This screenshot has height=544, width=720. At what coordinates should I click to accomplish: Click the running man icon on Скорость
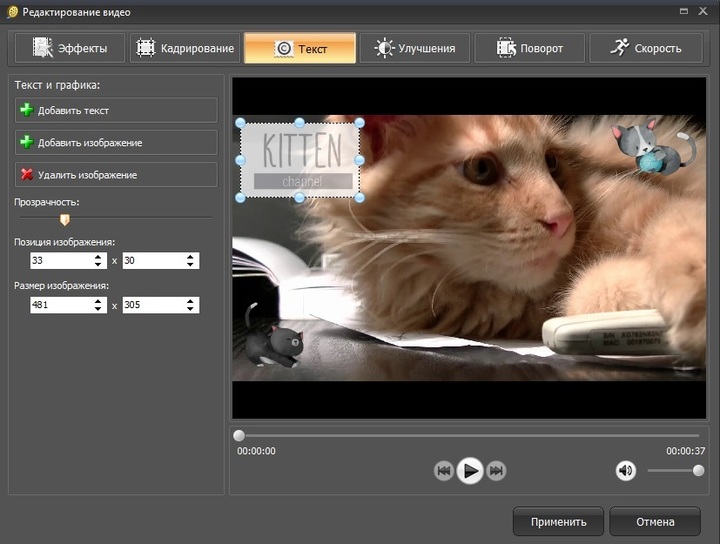pyautogui.click(x=619, y=47)
